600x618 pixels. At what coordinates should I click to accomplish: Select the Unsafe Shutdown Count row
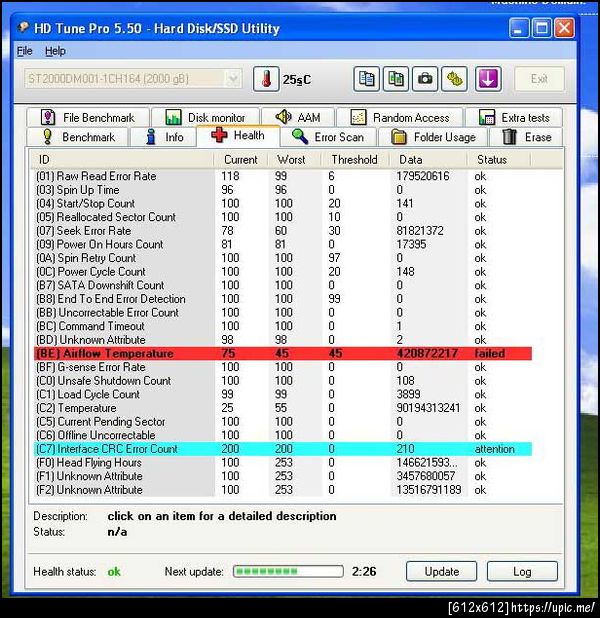point(283,381)
